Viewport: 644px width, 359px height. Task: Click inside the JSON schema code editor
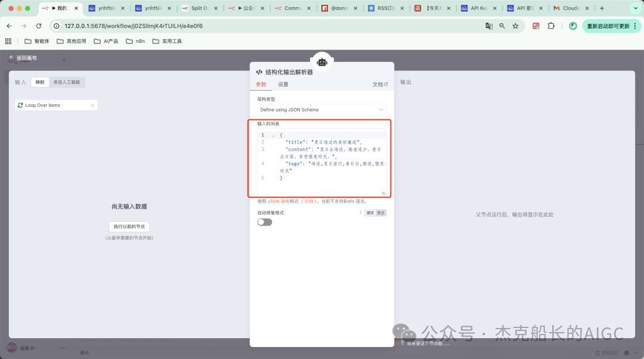[x=321, y=162]
